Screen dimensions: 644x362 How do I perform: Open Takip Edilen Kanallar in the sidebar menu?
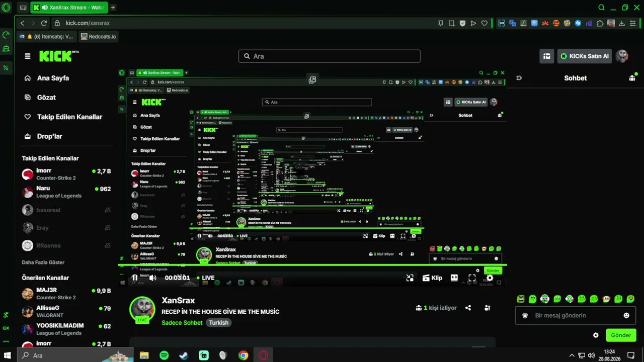click(x=63, y=117)
